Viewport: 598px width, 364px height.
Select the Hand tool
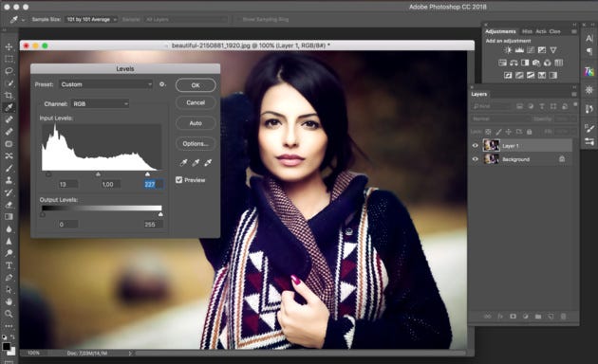click(x=9, y=301)
